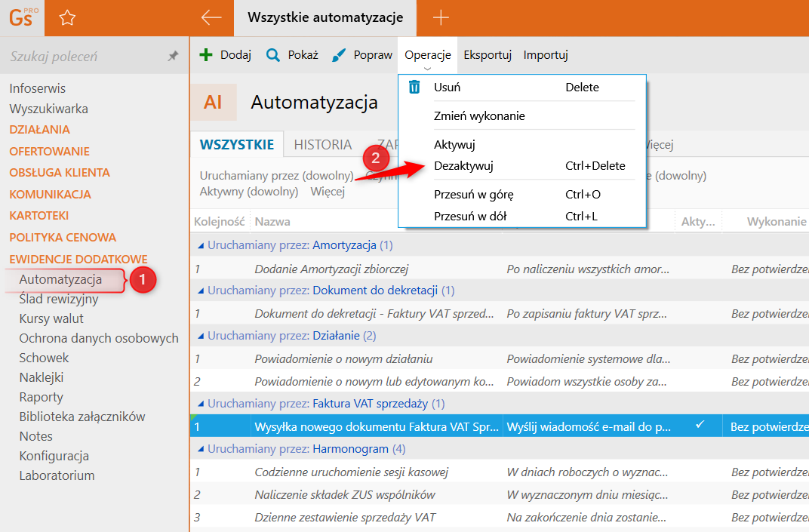Open Ochrona danych osobowych
The image size is (809, 532).
click(99, 338)
